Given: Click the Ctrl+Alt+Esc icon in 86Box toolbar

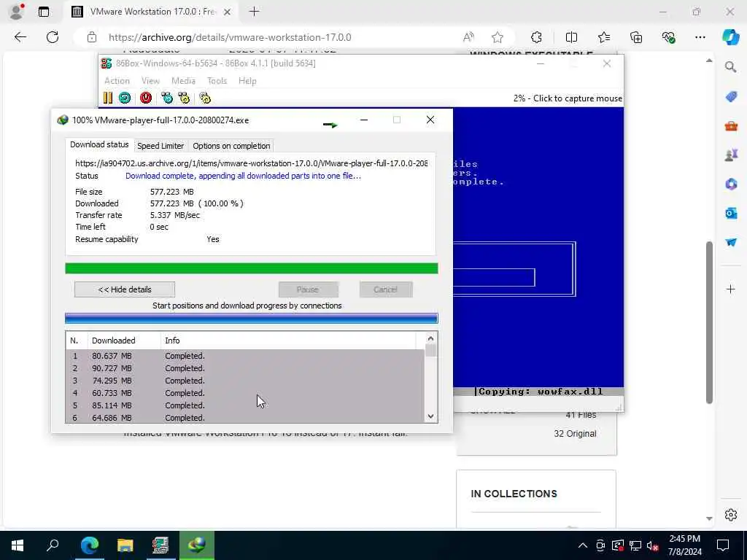Looking at the screenshot, I should (184, 98).
